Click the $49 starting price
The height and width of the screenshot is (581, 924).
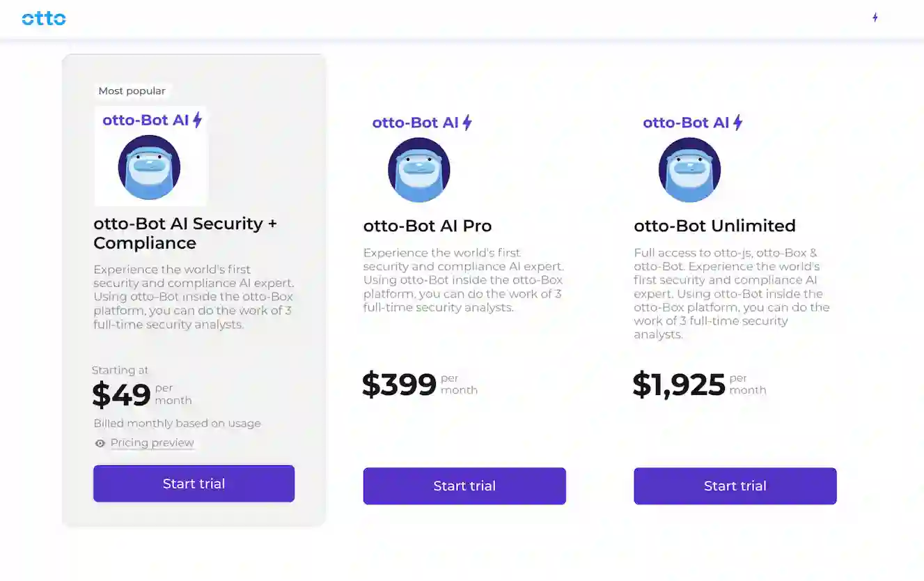(120, 394)
